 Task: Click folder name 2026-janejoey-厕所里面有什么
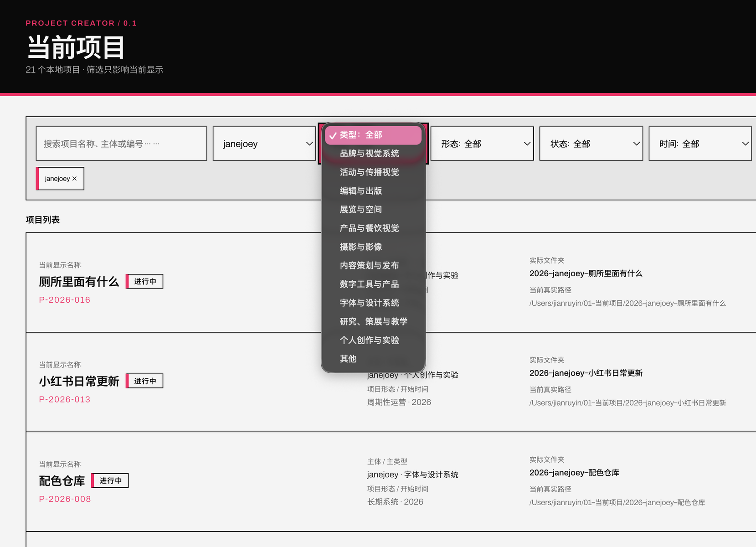tap(586, 273)
